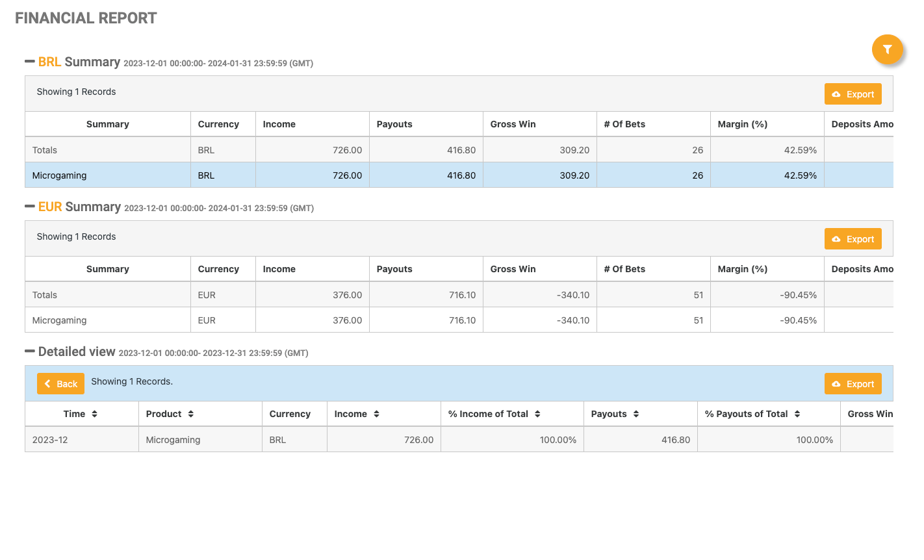Export the BRL Summary table

coord(853,94)
